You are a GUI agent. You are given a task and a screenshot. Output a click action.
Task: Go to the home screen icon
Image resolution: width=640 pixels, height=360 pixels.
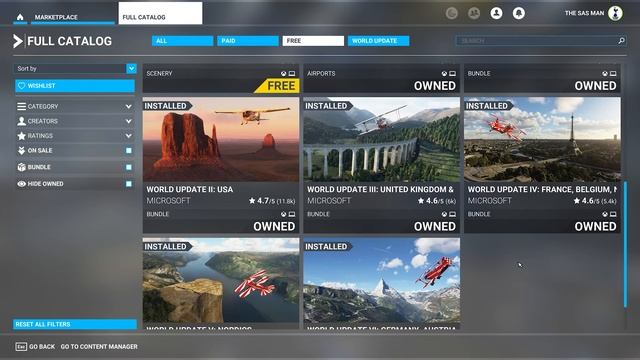coord(20,17)
